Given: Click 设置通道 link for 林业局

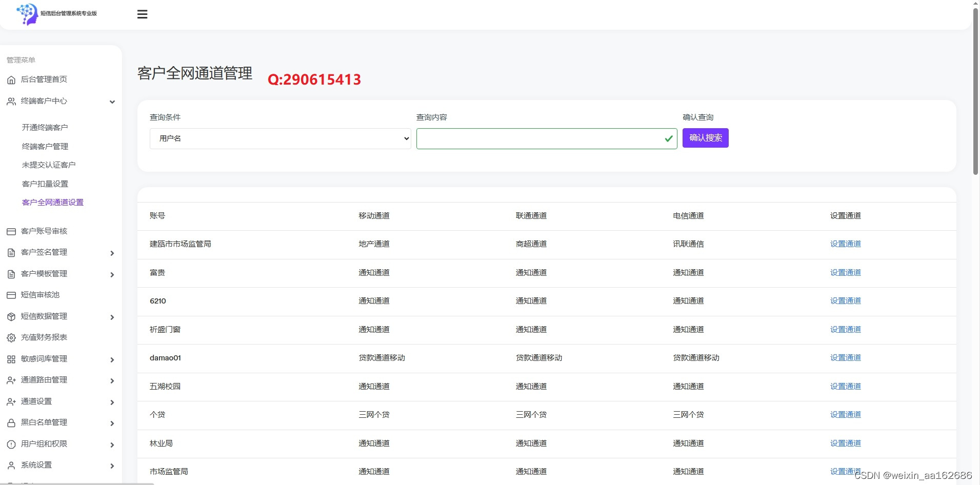Looking at the screenshot, I should pos(846,443).
